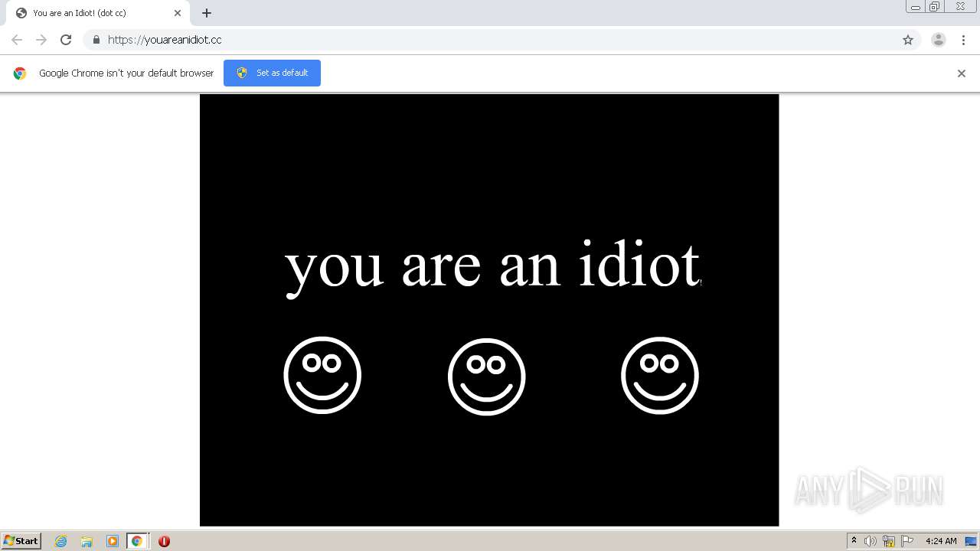Click the Chrome logo in the infobar
The height and width of the screenshot is (551, 980).
pyautogui.click(x=20, y=73)
